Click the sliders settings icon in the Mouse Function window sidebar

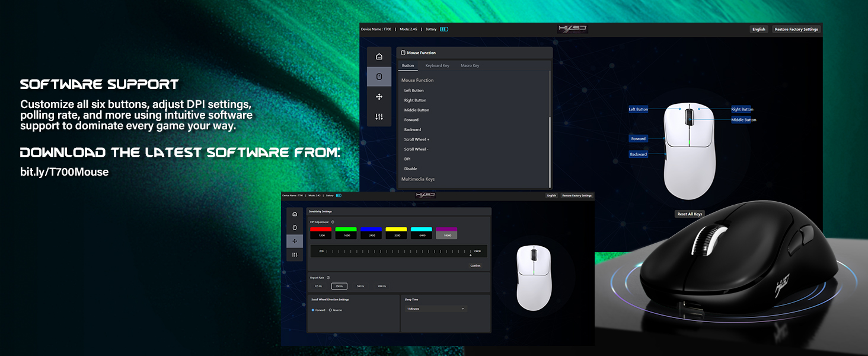(x=379, y=117)
